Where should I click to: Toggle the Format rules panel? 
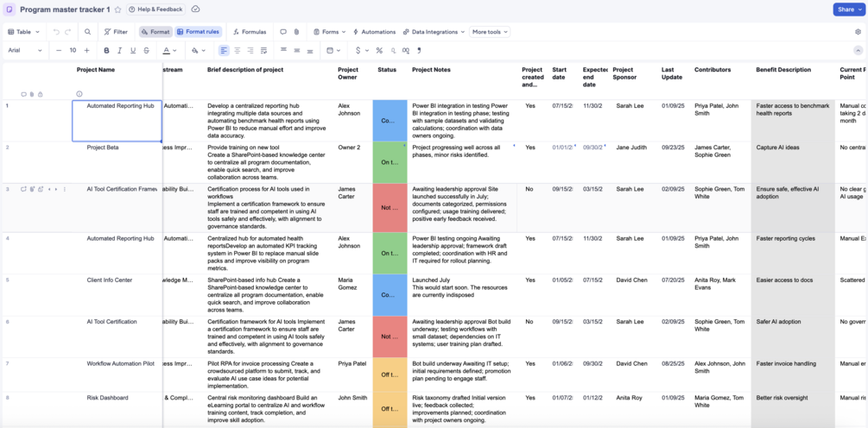198,32
